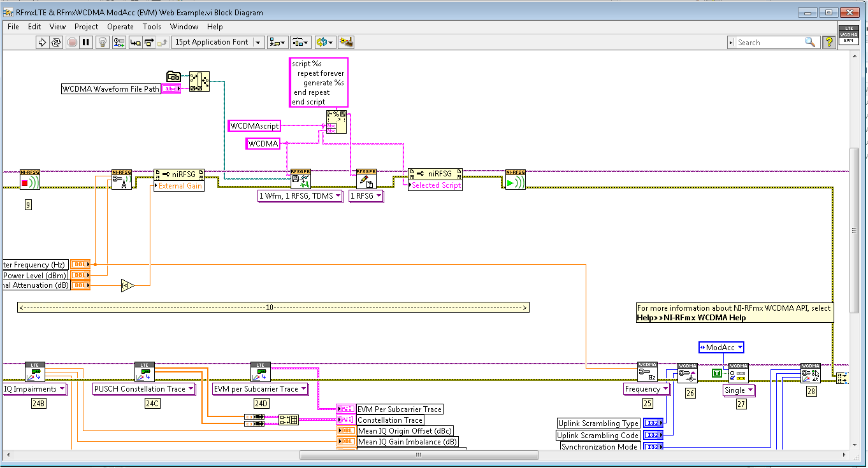Click the context help question mark
The height and width of the screenshot is (468, 868).
(828, 42)
